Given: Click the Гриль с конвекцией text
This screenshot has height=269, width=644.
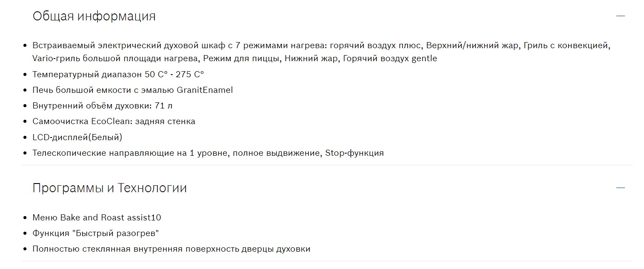Looking at the screenshot, I should 567,46.
